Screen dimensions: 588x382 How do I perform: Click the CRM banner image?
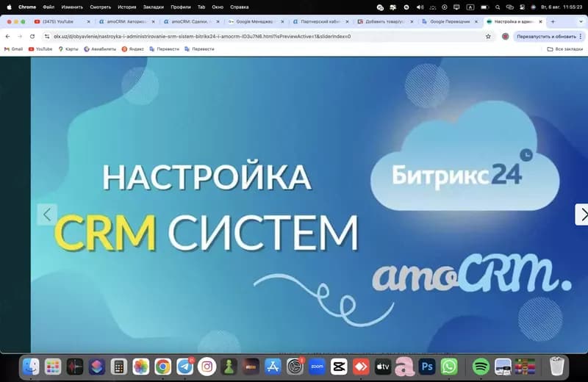pos(309,205)
